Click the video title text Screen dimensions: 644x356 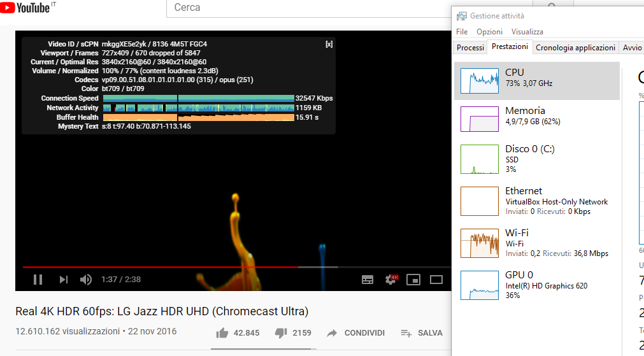tap(162, 311)
